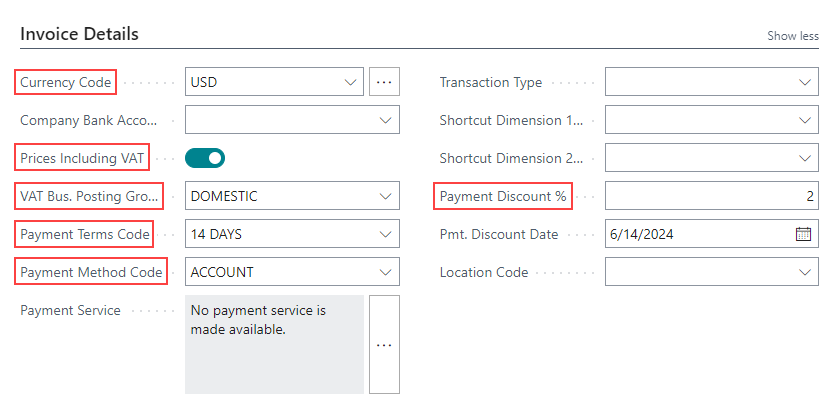Collapse the Invoice Details section header

click(79, 34)
